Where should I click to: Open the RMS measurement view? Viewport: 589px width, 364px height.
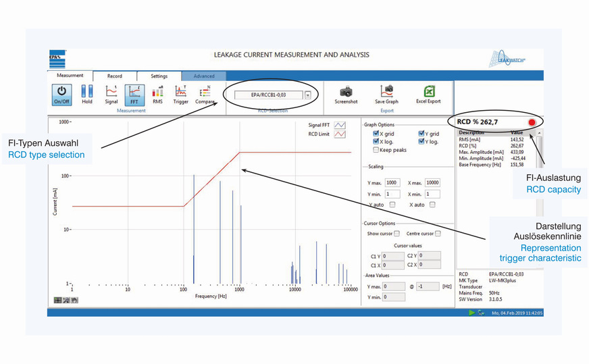pos(157,93)
